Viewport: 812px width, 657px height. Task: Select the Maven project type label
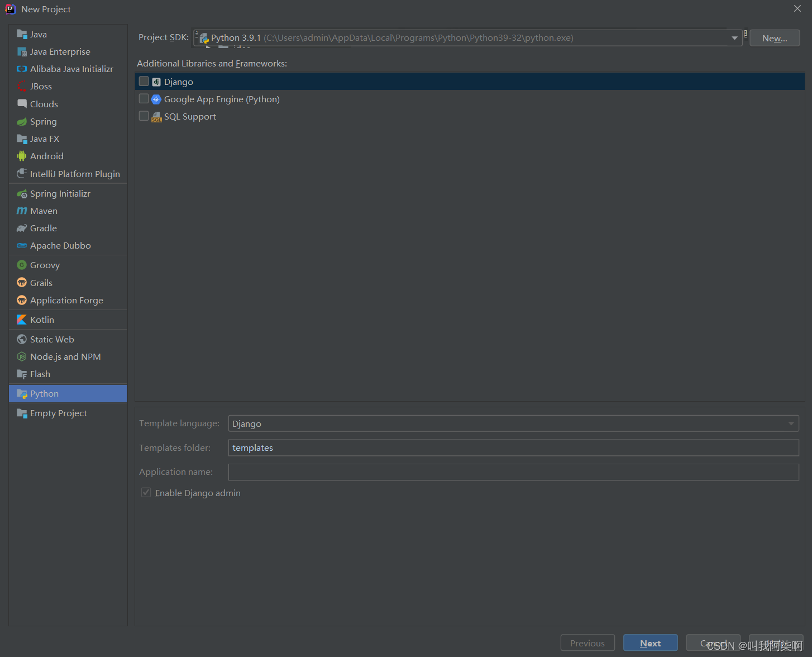click(44, 211)
